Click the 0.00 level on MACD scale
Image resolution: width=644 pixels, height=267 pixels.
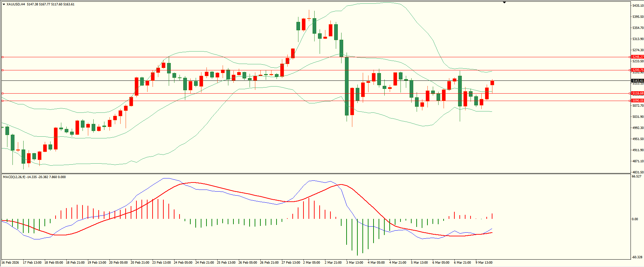point(635,219)
